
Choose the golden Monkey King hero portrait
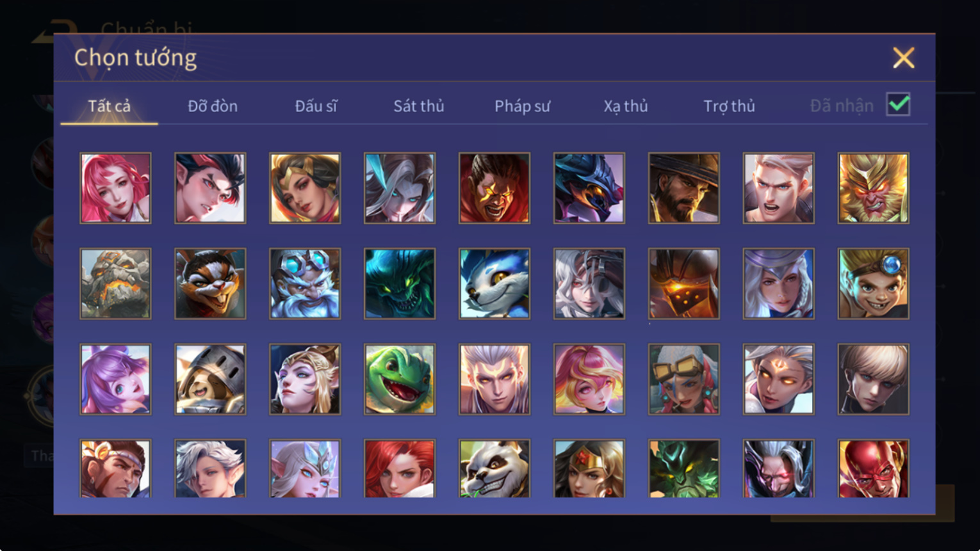coord(873,188)
